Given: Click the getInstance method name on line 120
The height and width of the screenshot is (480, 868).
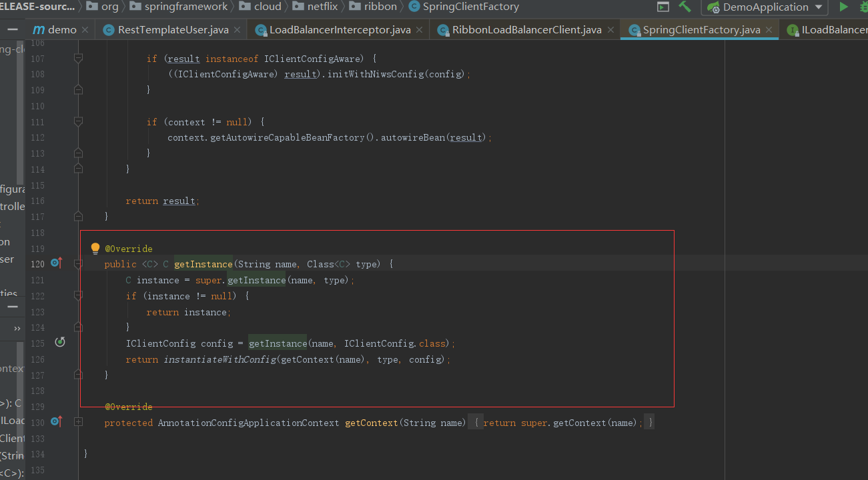Looking at the screenshot, I should pyautogui.click(x=203, y=264).
